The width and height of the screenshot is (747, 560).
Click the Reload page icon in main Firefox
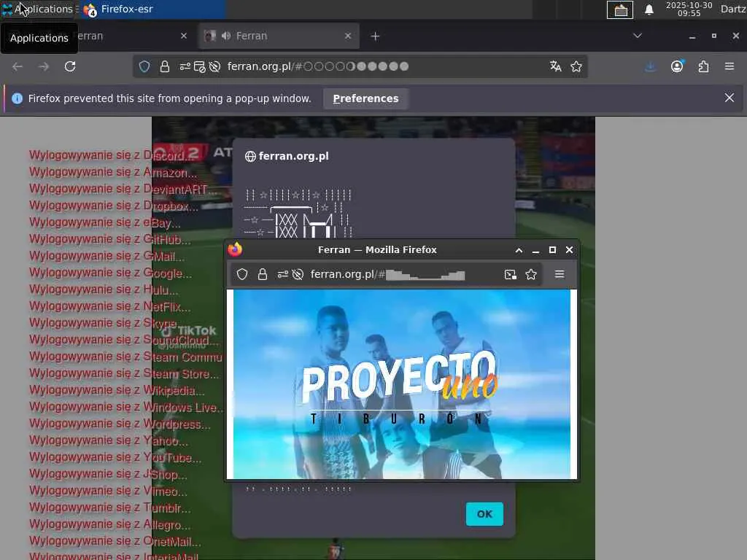pyautogui.click(x=70, y=66)
